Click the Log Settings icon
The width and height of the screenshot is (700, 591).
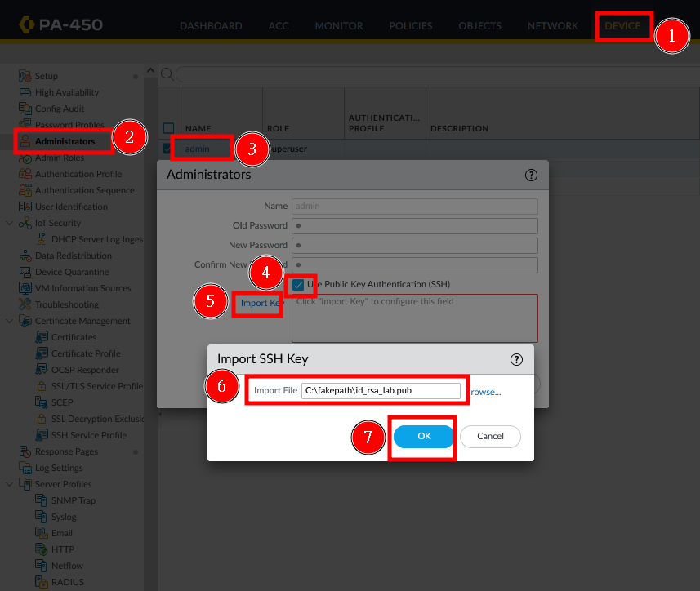point(25,468)
